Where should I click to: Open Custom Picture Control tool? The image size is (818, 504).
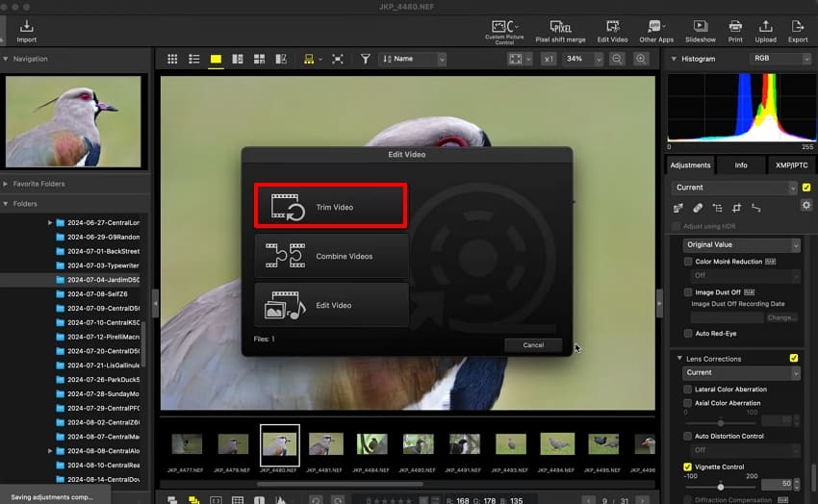point(504,32)
